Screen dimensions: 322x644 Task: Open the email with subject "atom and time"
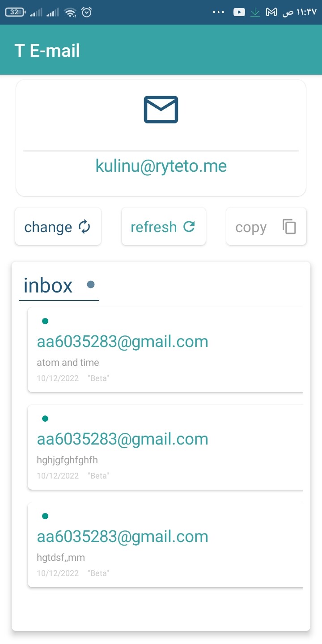(x=165, y=350)
